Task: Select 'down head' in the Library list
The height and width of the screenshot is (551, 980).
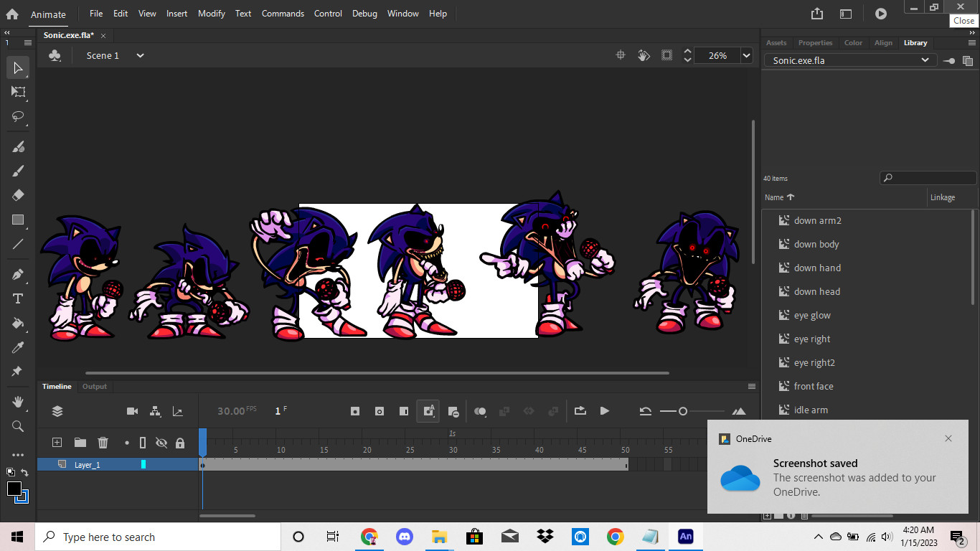Action: [x=816, y=291]
